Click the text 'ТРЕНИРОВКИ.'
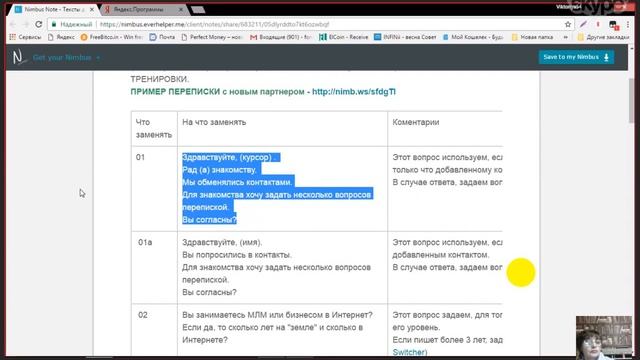The height and width of the screenshot is (360, 640). (x=160, y=79)
